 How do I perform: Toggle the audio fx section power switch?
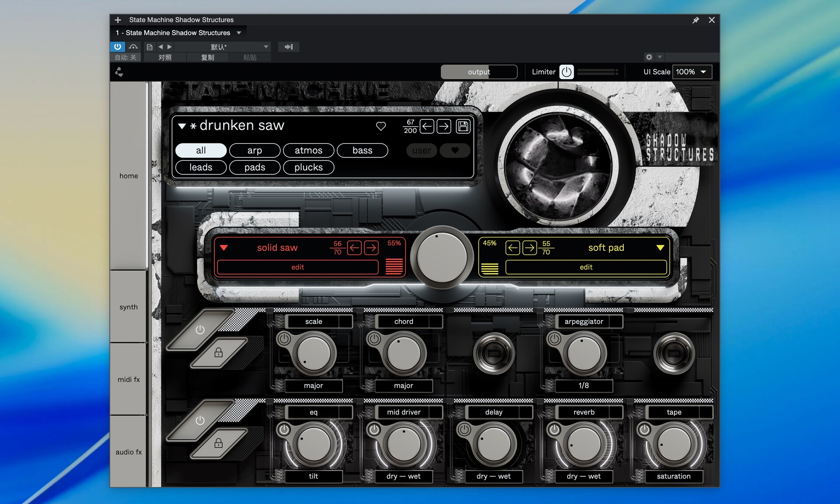pos(200,421)
